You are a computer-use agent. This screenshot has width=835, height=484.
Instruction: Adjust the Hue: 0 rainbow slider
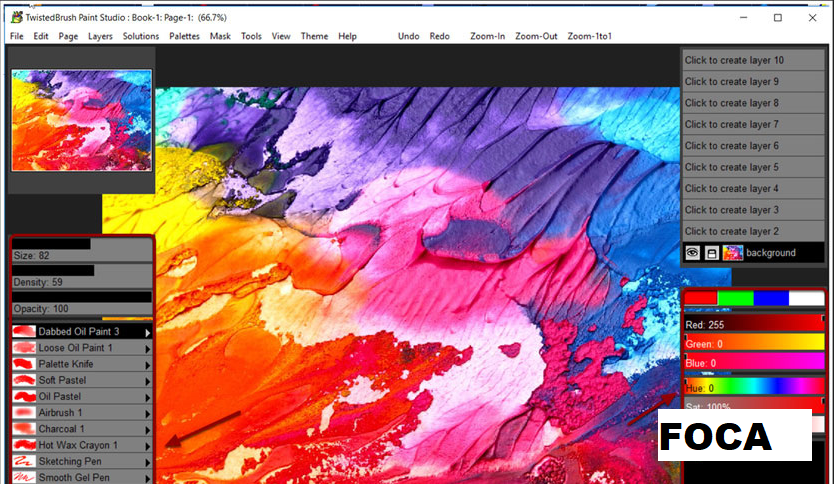[x=754, y=387]
